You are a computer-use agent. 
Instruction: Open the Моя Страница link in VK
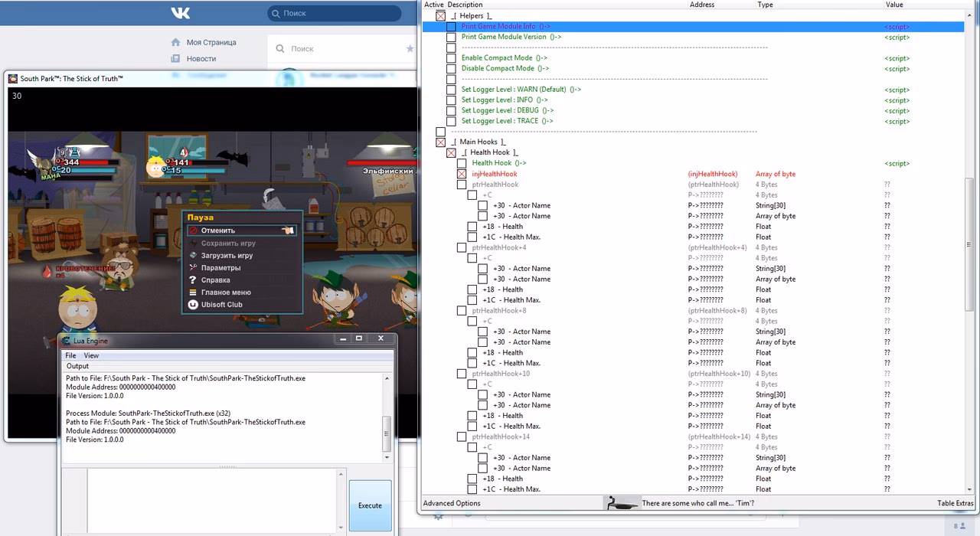click(x=211, y=42)
